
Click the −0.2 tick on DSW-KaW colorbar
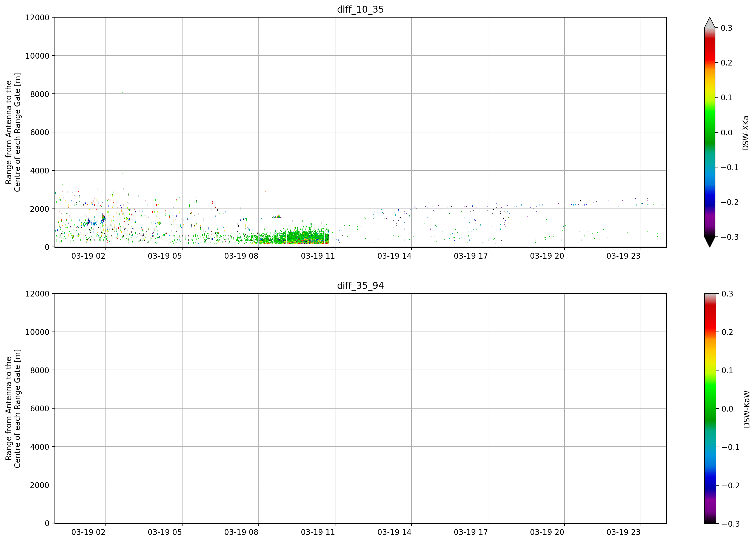[x=731, y=485]
